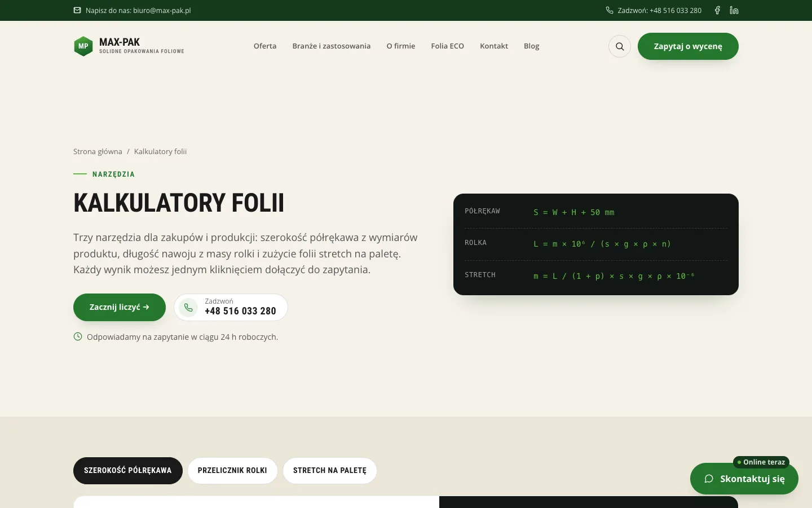
Task: Click the ROLKA formula row
Action: tap(596, 244)
